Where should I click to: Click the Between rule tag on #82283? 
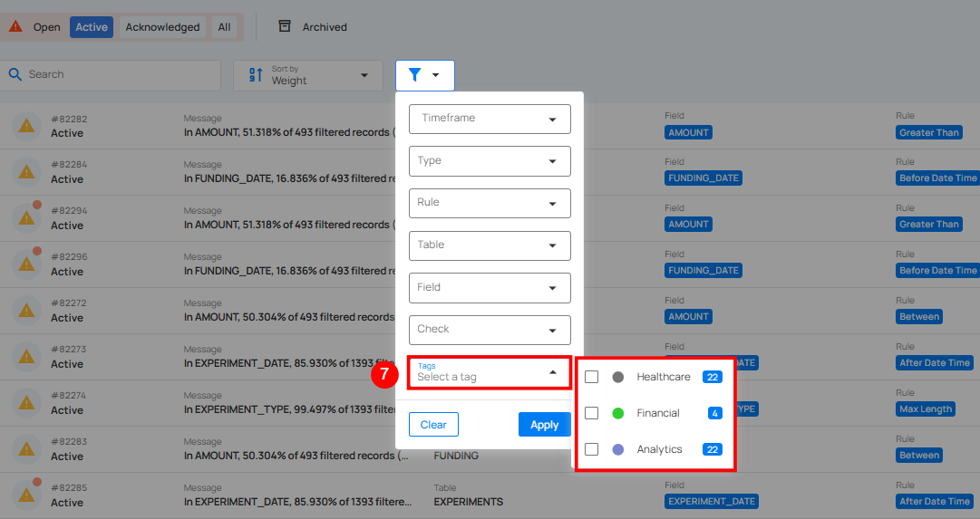point(918,456)
